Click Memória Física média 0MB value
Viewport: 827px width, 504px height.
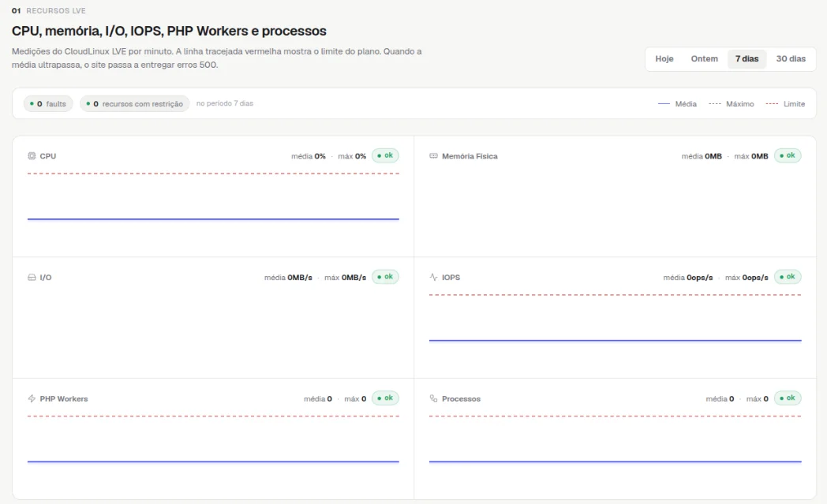tap(702, 156)
